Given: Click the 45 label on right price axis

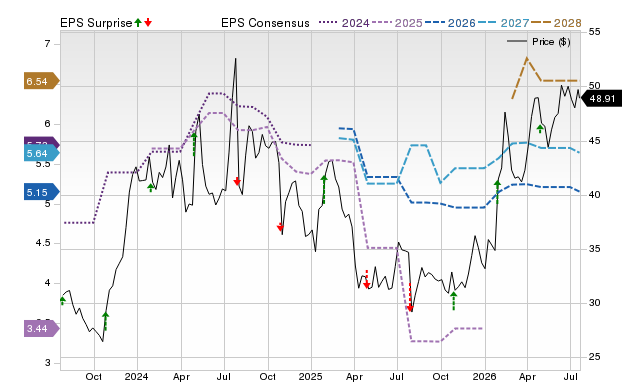Looking at the screenshot, I should point(595,141).
